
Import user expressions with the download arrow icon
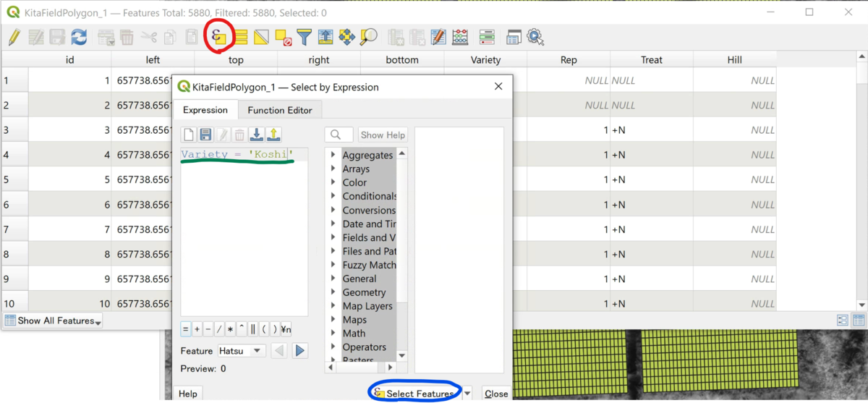coord(256,135)
